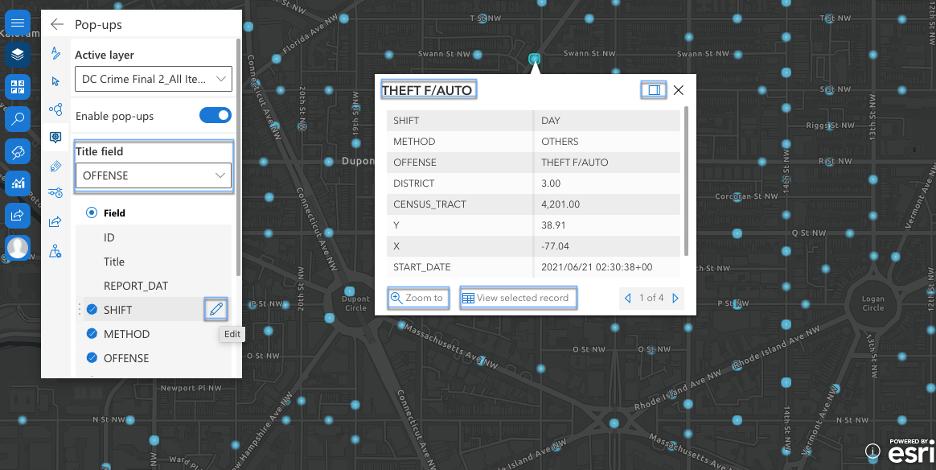Viewport: 936px width, 470px height.
Task: Open the user profile avatar
Action: pos(17,247)
